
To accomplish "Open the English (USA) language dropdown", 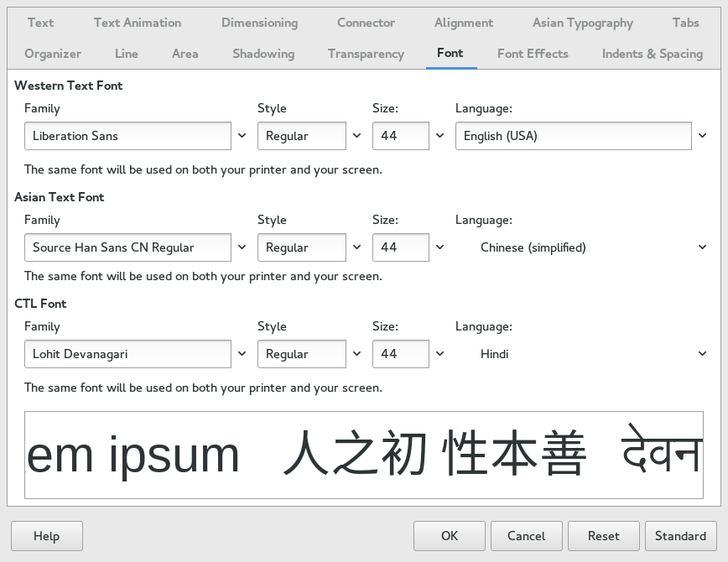I will pyautogui.click(x=702, y=135).
